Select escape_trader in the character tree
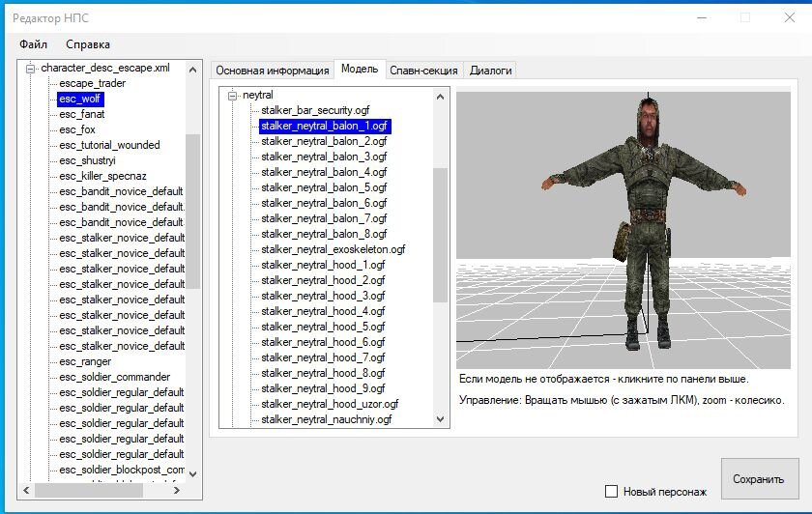Image resolution: width=812 pixels, height=514 pixels. [92, 83]
